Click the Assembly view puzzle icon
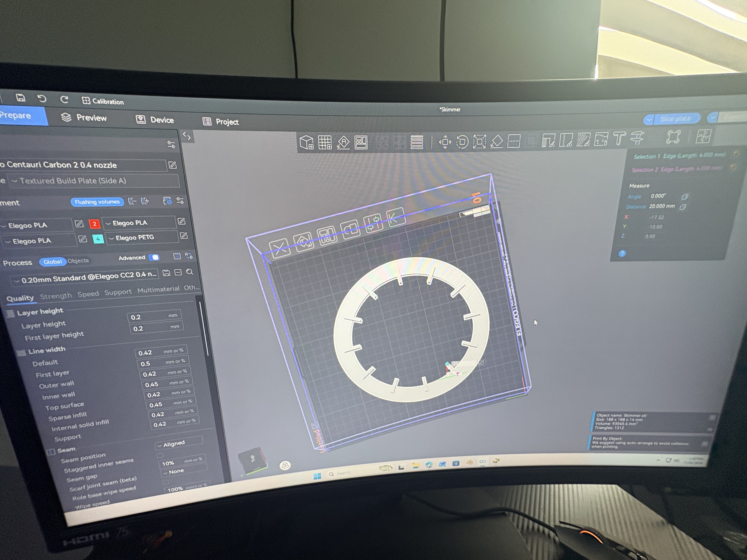 tap(703, 136)
